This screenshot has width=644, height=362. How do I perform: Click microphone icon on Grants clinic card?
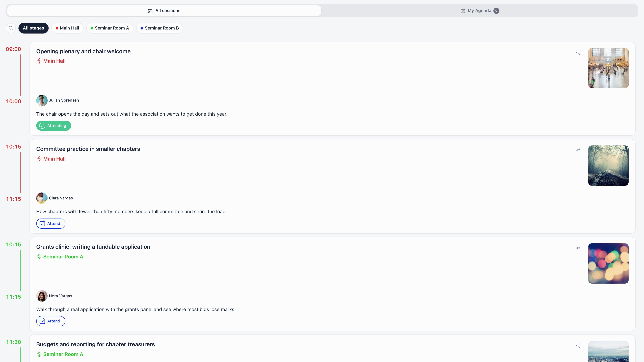[x=39, y=257]
